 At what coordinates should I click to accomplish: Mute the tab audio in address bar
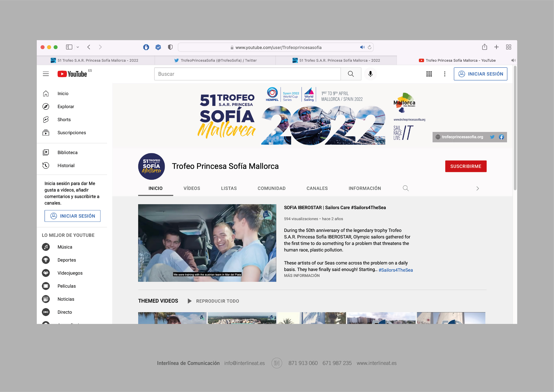click(362, 47)
